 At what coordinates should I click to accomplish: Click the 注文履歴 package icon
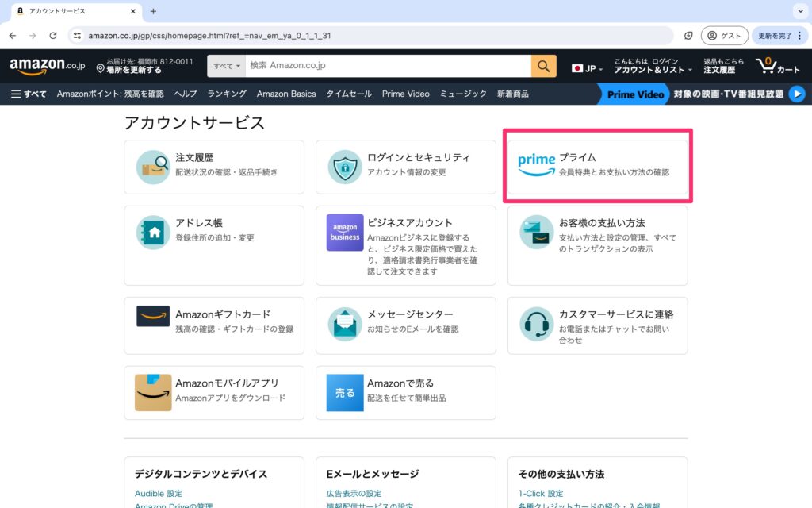(x=153, y=167)
